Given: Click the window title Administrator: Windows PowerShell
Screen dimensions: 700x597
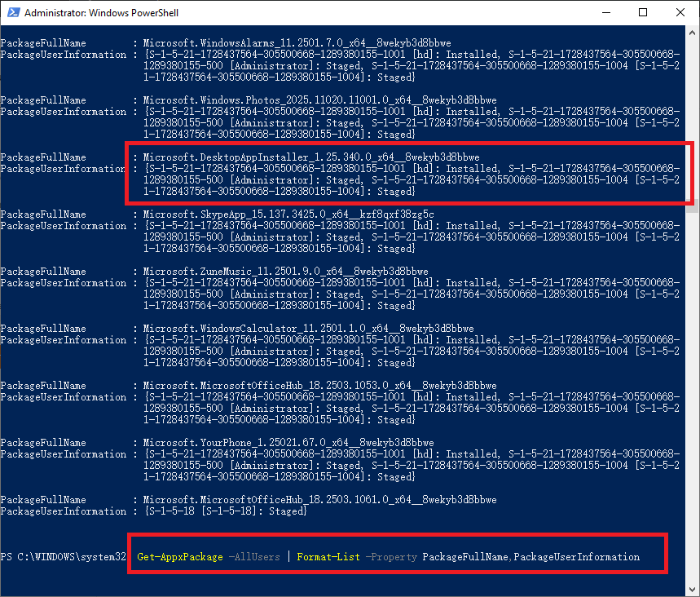Looking at the screenshot, I should [x=101, y=13].
